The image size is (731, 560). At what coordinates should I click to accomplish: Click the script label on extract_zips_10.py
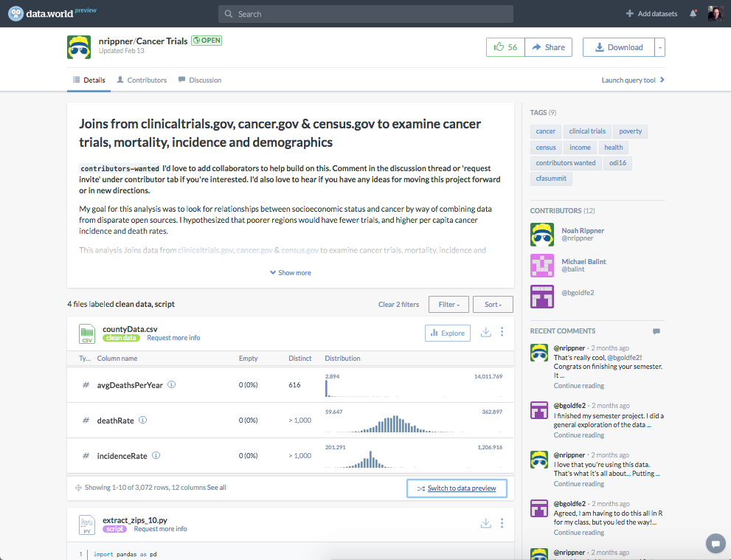[114, 529]
